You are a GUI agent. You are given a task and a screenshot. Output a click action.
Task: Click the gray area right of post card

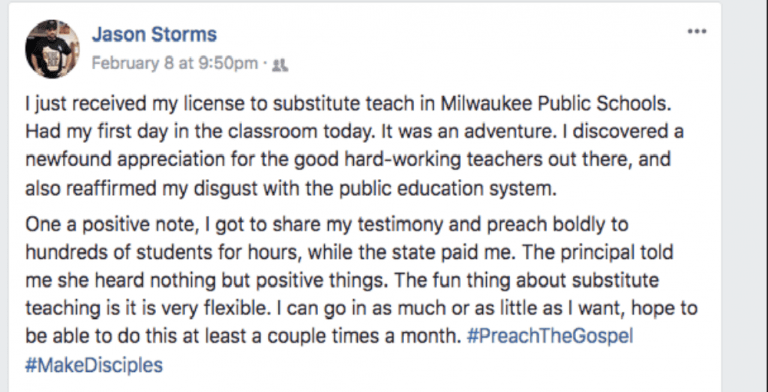(745, 196)
